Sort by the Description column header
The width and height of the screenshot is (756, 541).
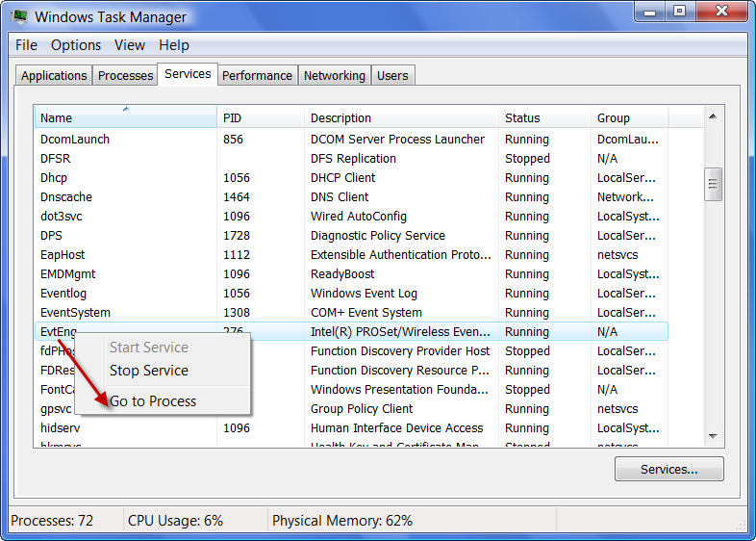pyautogui.click(x=401, y=117)
